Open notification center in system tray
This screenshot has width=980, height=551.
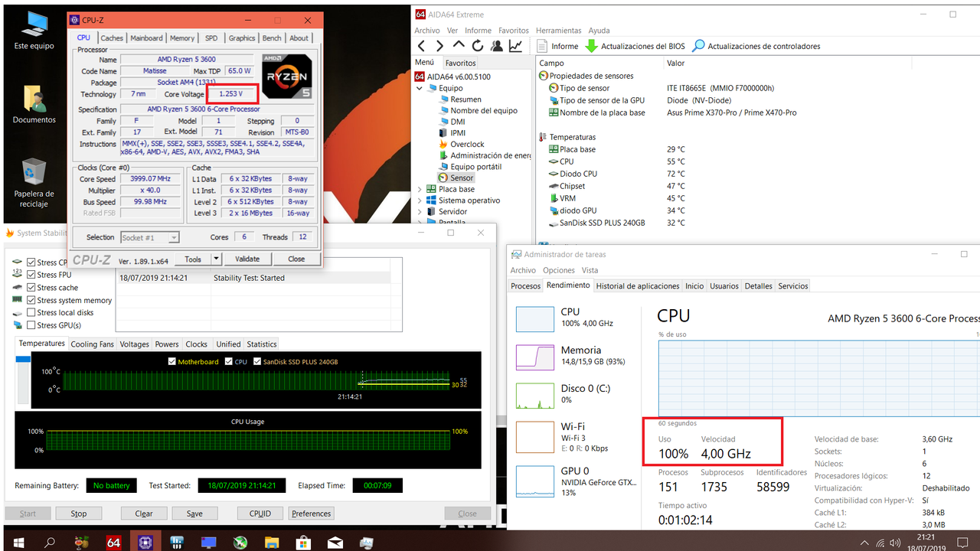[x=964, y=543]
